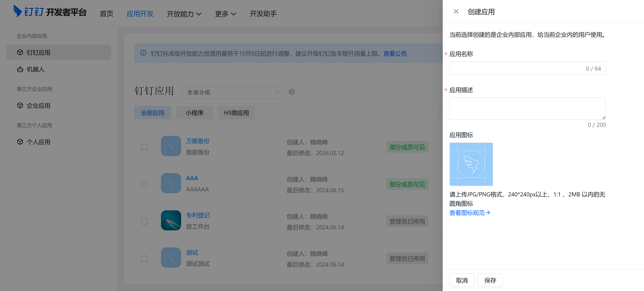Open the 专利登记 app link

(x=198, y=215)
